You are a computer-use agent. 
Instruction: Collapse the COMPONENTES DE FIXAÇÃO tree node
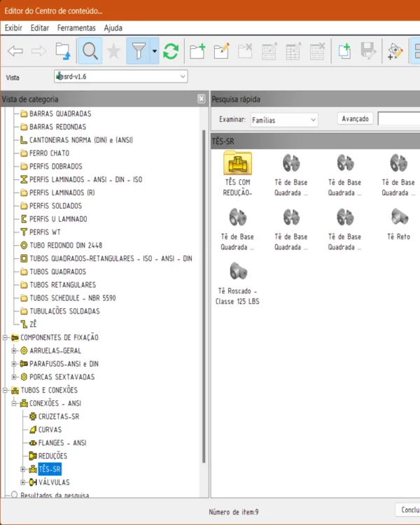[x=6, y=337]
